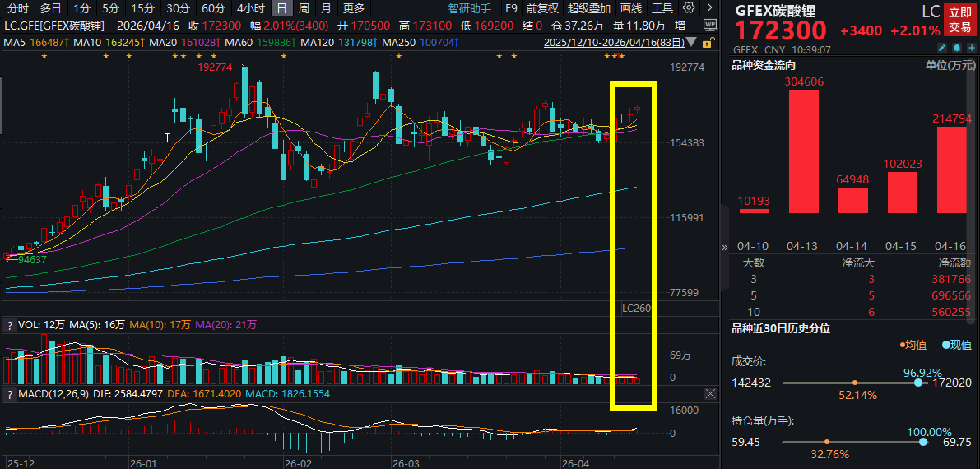The width and height of the screenshot is (980, 469).
Task: Switch to the 周 weekly period tab
Action: click(x=304, y=8)
